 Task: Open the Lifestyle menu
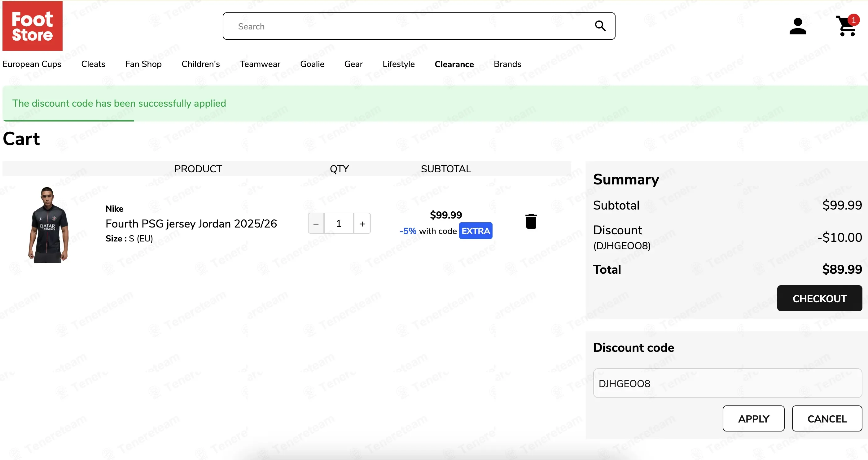pyautogui.click(x=399, y=64)
